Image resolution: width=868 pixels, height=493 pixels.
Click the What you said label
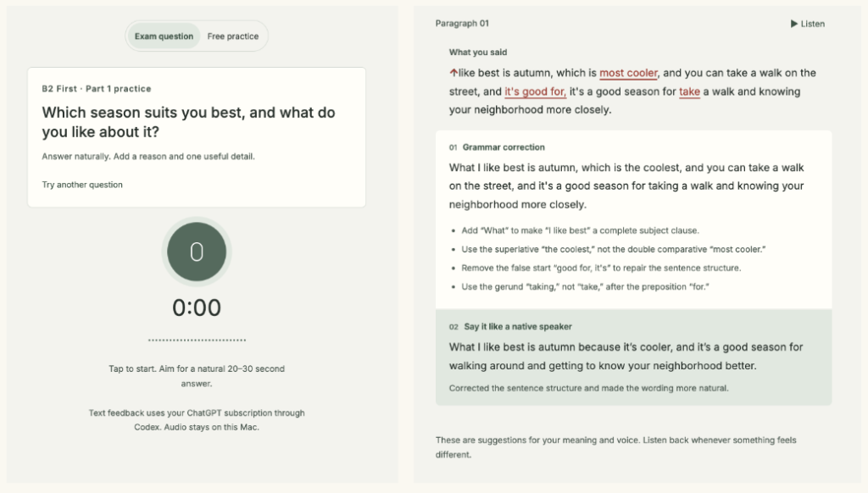point(478,52)
